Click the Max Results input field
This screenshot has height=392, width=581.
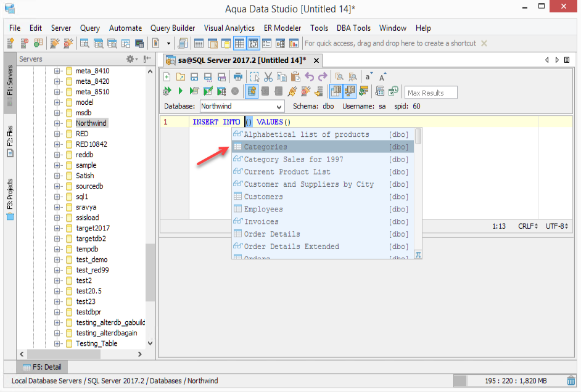pos(431,92)
